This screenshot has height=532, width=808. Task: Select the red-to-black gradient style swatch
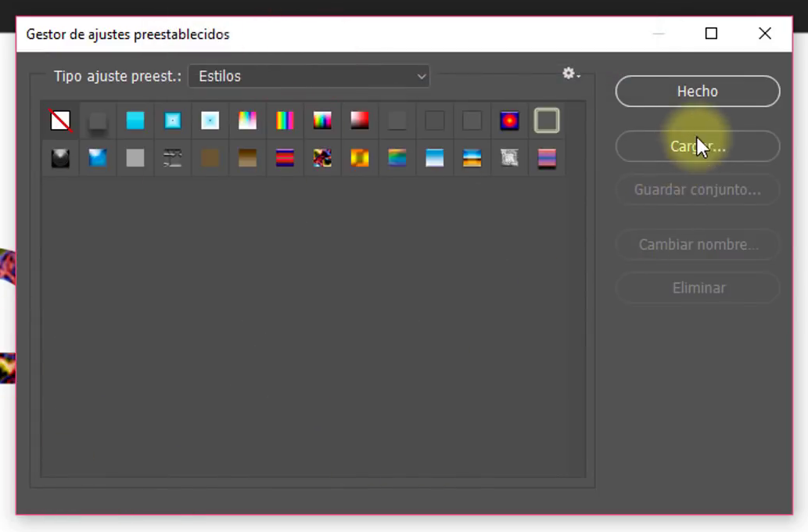tap(360, 120)
